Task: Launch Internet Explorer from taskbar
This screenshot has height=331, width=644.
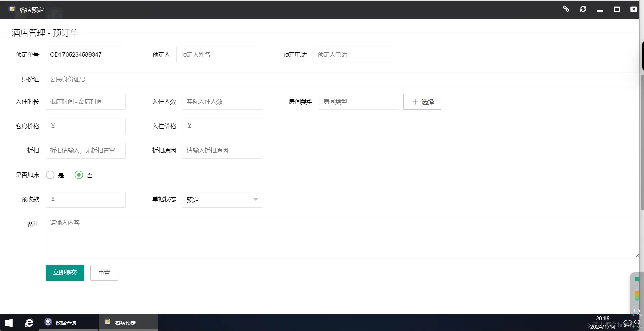Action: (29, 323)
